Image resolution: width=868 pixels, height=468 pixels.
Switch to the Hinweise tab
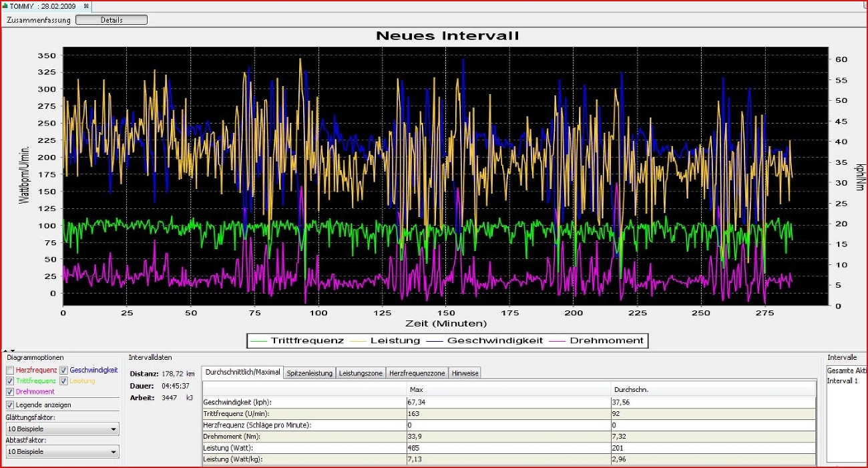click(x=465, y=373)
